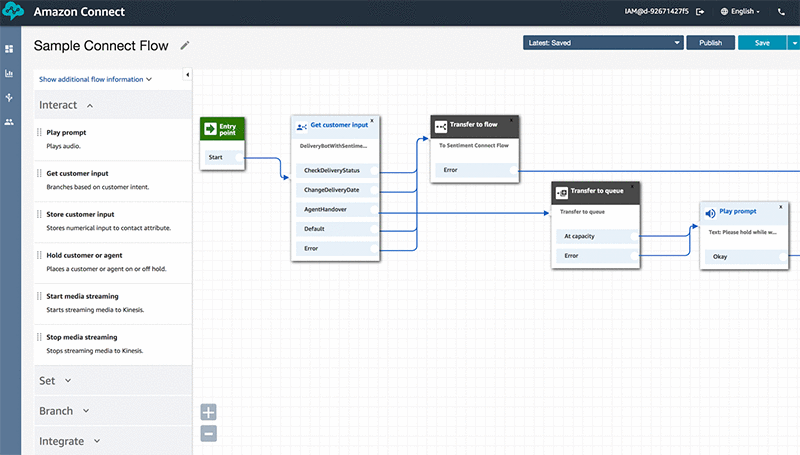Click the Play prompt speaker icon
The image size is (800, 455).
[x=710, y=213]
